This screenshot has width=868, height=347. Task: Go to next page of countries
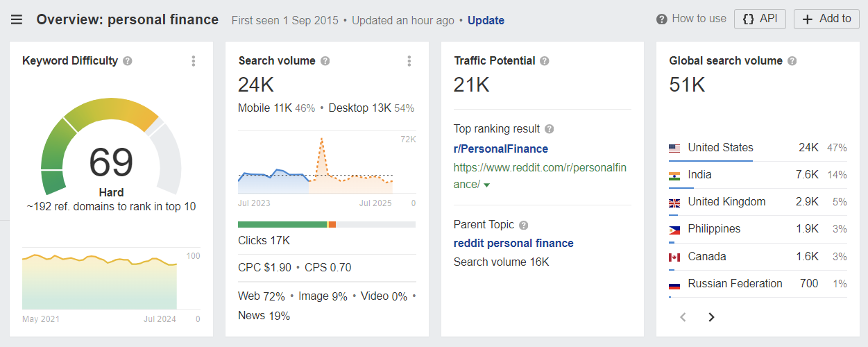(711, 317)
